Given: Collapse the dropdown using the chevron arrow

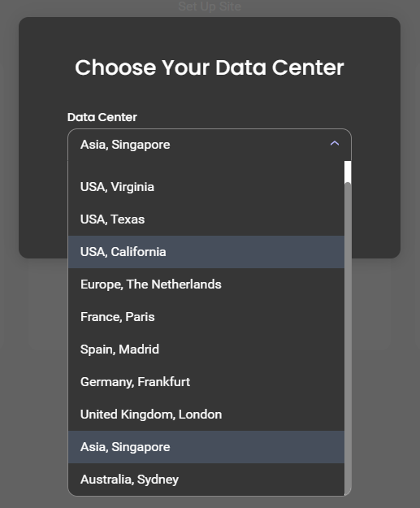Looking at the screenshot, I should point(335,143).
